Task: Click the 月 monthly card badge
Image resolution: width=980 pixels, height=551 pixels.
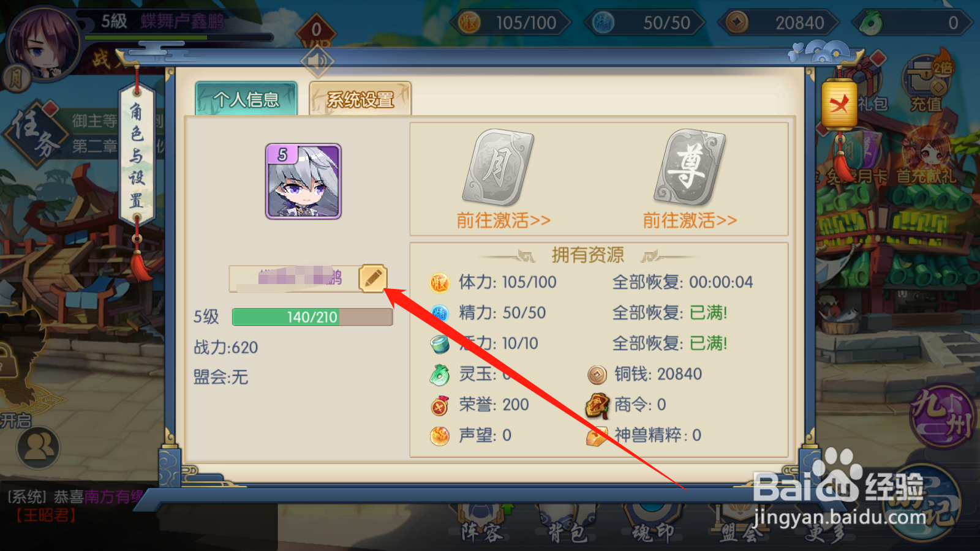Action: pyautogui.click(x=498, y=167)
